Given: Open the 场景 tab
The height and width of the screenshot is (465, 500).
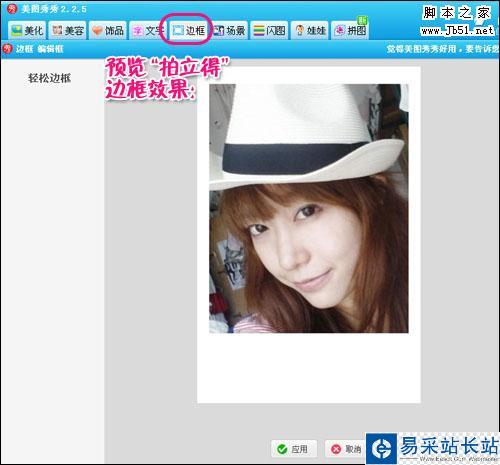Looking at the screenshot, I should (229, 31).
